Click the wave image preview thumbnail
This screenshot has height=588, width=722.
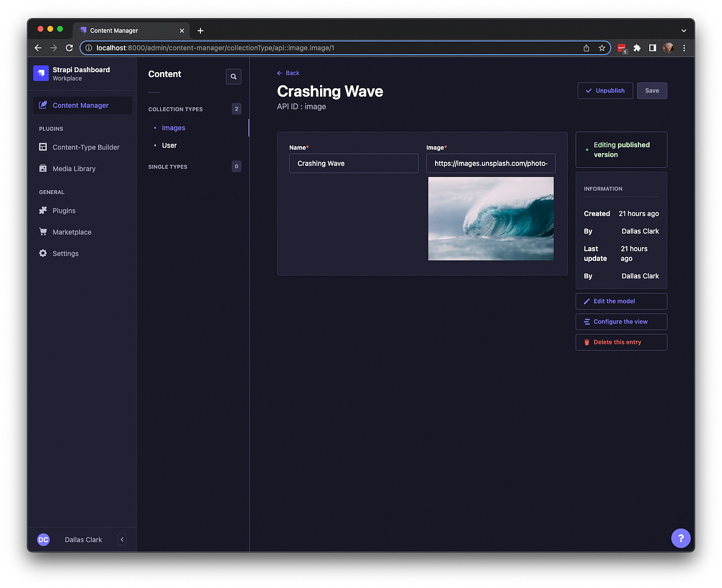click(x=490, y=218)
